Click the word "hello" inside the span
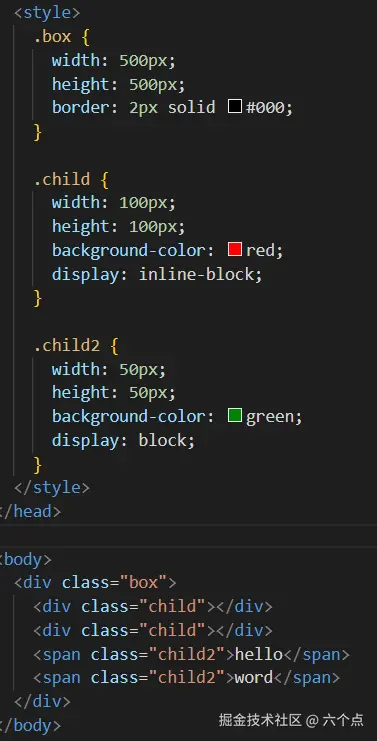 tap(258, 654)
